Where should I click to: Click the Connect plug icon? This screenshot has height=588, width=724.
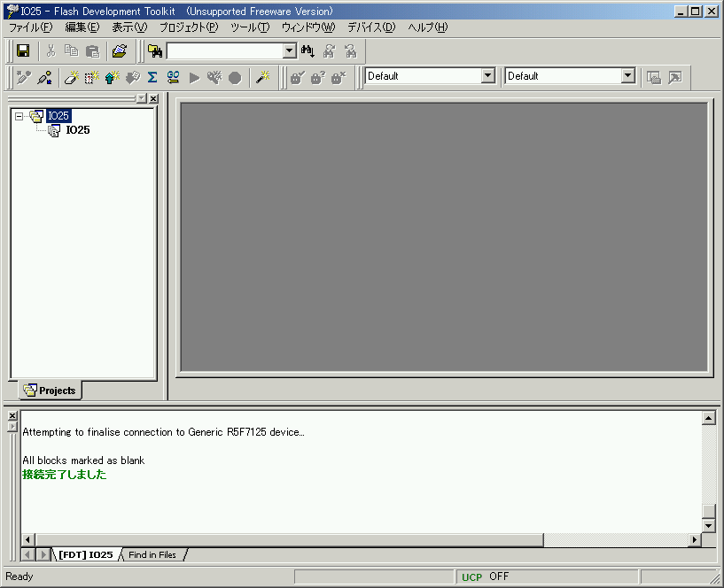24,78
